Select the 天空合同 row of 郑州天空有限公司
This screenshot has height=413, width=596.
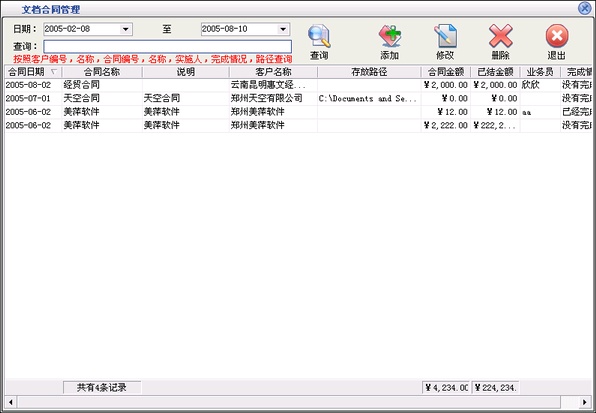point(298,98)
